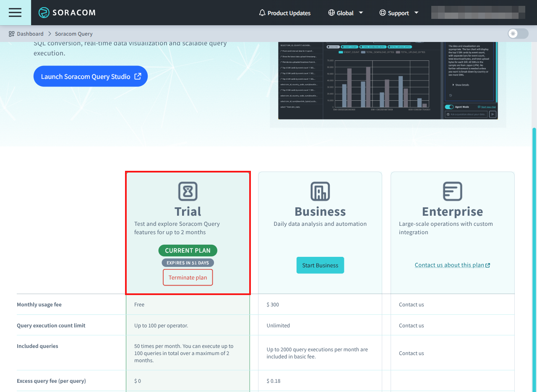Click the $ 300 monthly fee value

click(273, 305)
